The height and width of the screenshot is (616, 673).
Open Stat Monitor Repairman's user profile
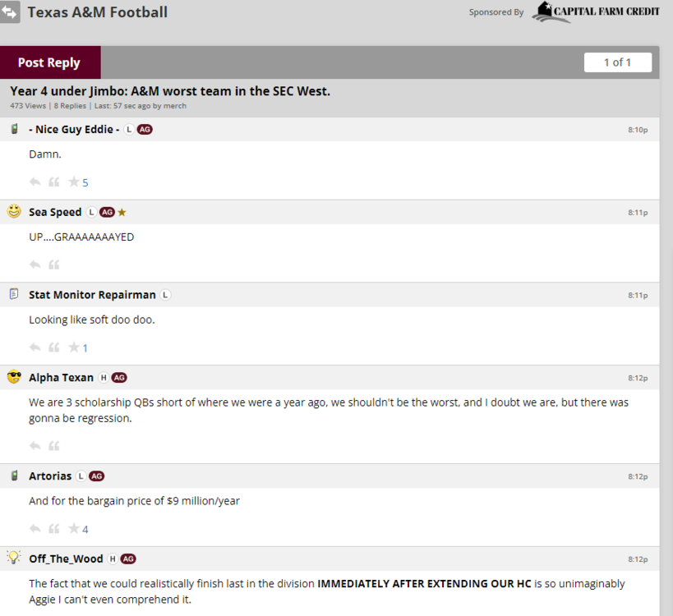(92, 295)
